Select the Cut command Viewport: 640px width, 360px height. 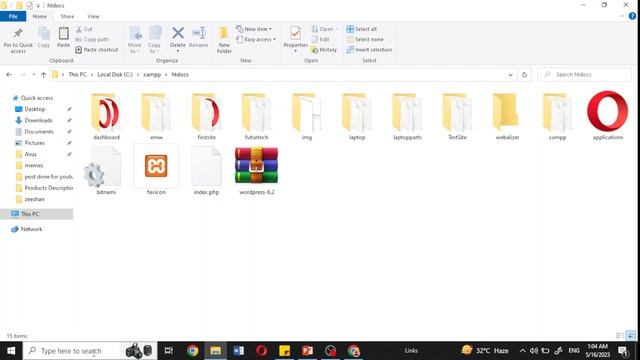84,29
